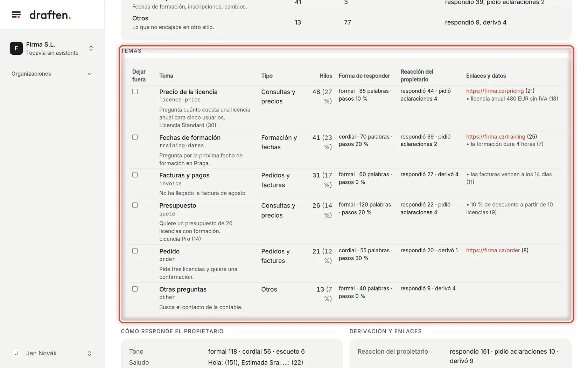Viewport: 588px width, 368px height.
Task: Click 'Lo que no encajaba en otro sitio.' description
Action: pos(173,27)
